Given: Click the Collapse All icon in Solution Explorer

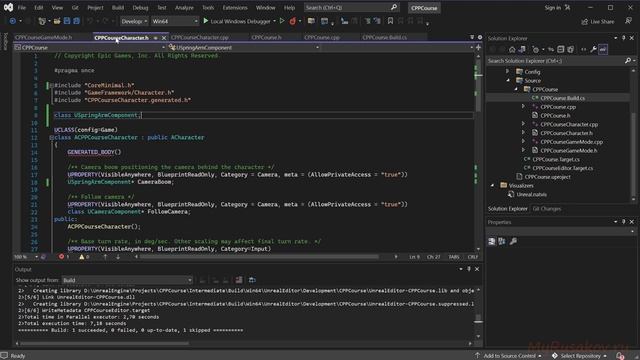Looking at the screenshot, I should pos(561,49).
